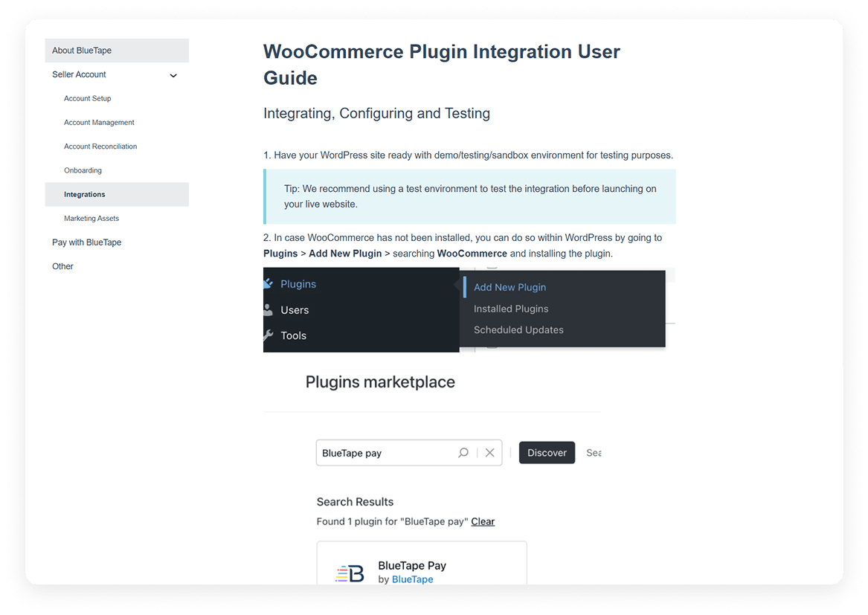Open Account Reconciliation section

click(x=100, y=146)
